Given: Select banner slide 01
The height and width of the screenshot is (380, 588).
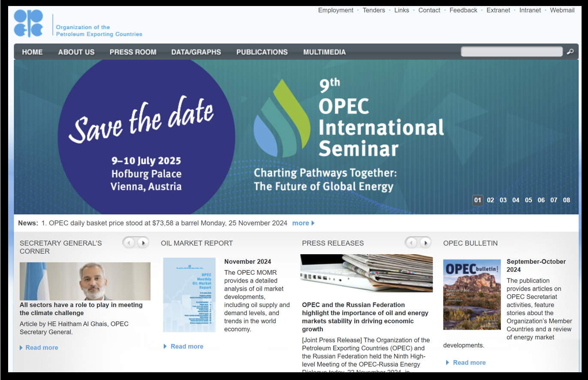Looking at the screenshot, I should [478, 200].
